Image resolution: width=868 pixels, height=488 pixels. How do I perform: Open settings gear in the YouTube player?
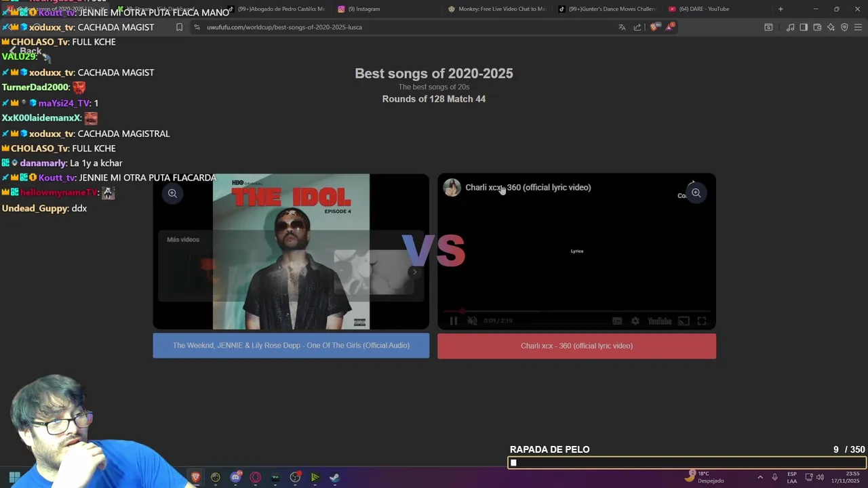click(635, 321)
